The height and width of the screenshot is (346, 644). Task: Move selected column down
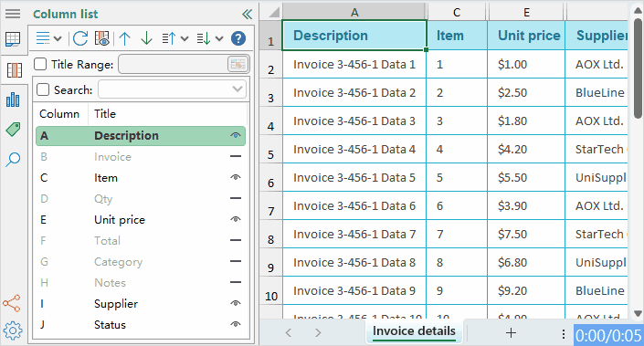click(147, 38)
